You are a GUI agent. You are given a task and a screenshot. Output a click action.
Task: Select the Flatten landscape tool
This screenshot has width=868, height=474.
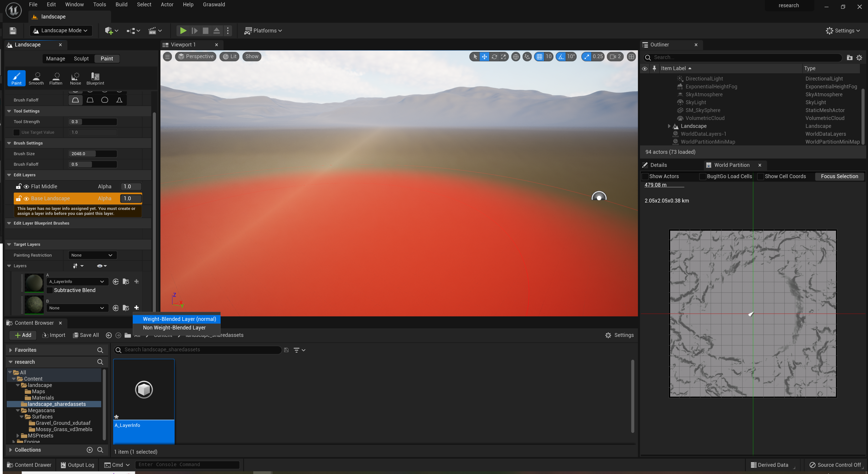pos(56,78)
